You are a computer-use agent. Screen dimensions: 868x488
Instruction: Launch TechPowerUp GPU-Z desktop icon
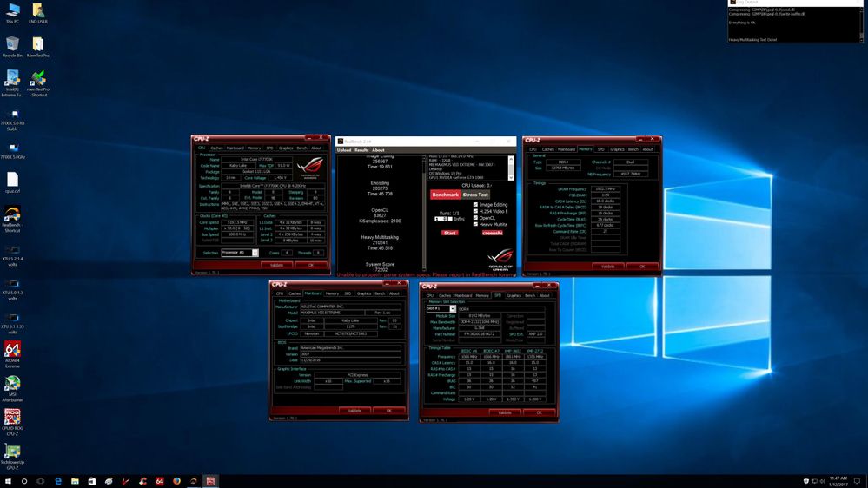pyautogui.click(x=12, y=457)
